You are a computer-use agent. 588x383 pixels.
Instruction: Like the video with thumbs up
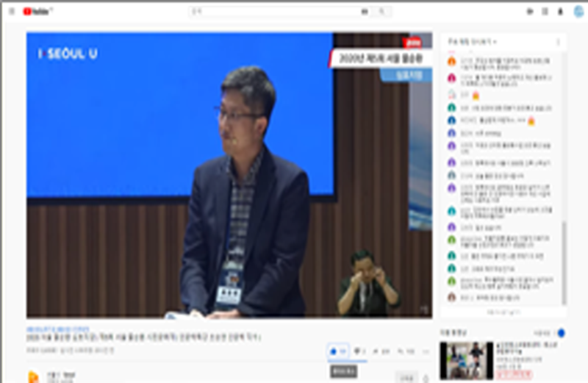(x=338, y=351)
